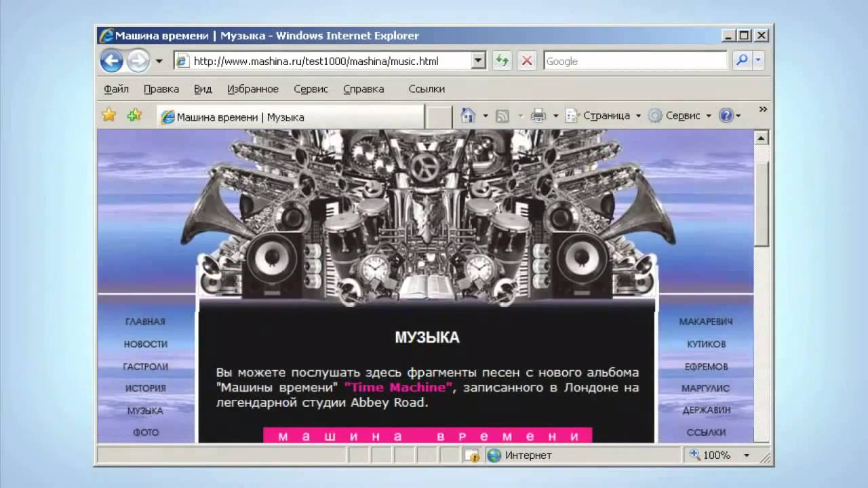Click the МУЗЫКА page heading
The image size is (868, 488).
427,338
